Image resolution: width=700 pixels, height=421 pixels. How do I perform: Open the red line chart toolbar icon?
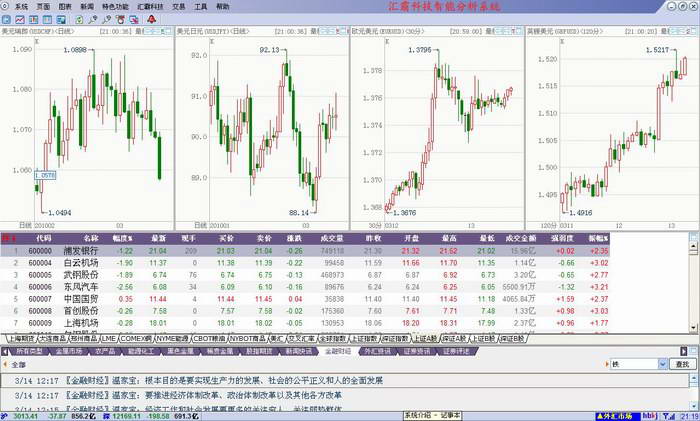[x=20, y=20]
